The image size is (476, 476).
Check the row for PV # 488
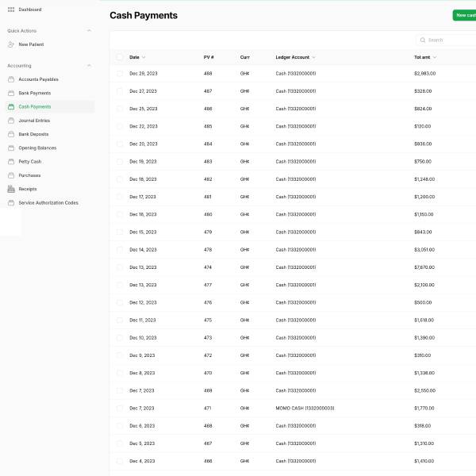point(120,74)
